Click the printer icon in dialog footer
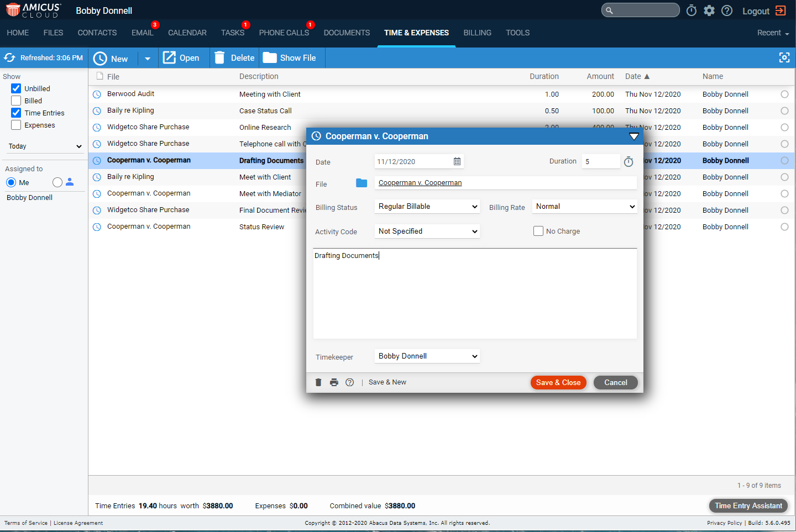Screen dimensions: 796x532 [x=334, y=382]
